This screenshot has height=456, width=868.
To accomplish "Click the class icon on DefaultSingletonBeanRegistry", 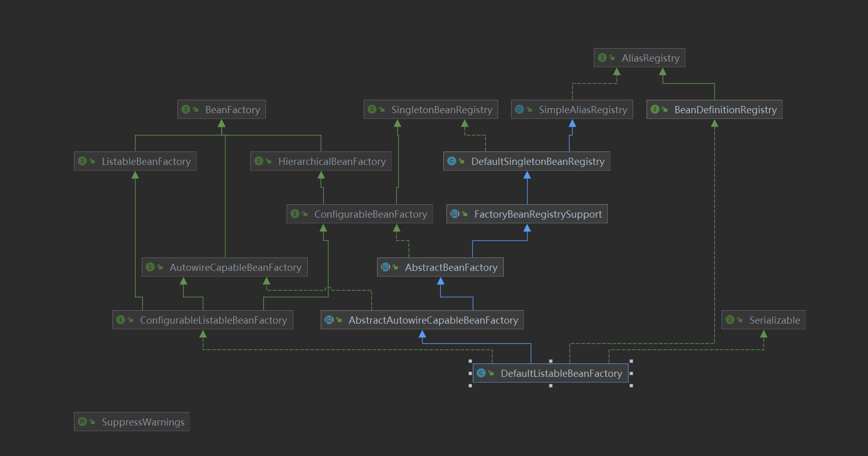I will (452, 161).
